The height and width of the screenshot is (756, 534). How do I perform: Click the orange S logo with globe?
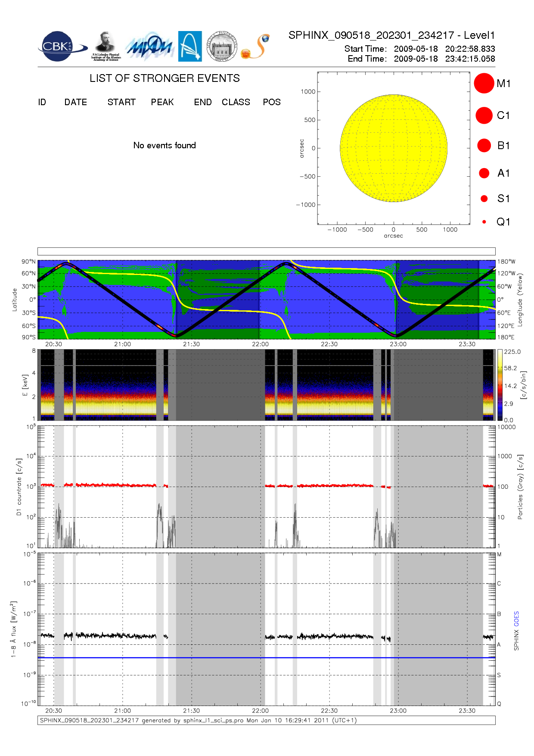(x=255, y=47)
